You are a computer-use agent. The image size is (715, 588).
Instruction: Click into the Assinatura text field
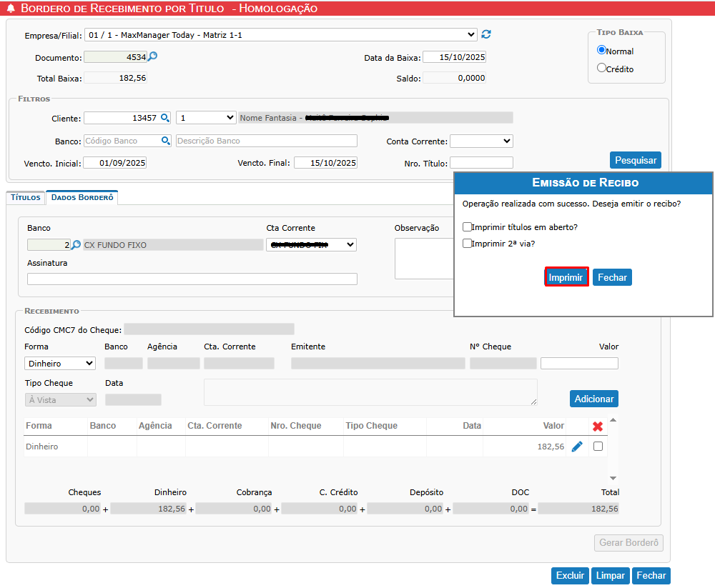point(192,279)
